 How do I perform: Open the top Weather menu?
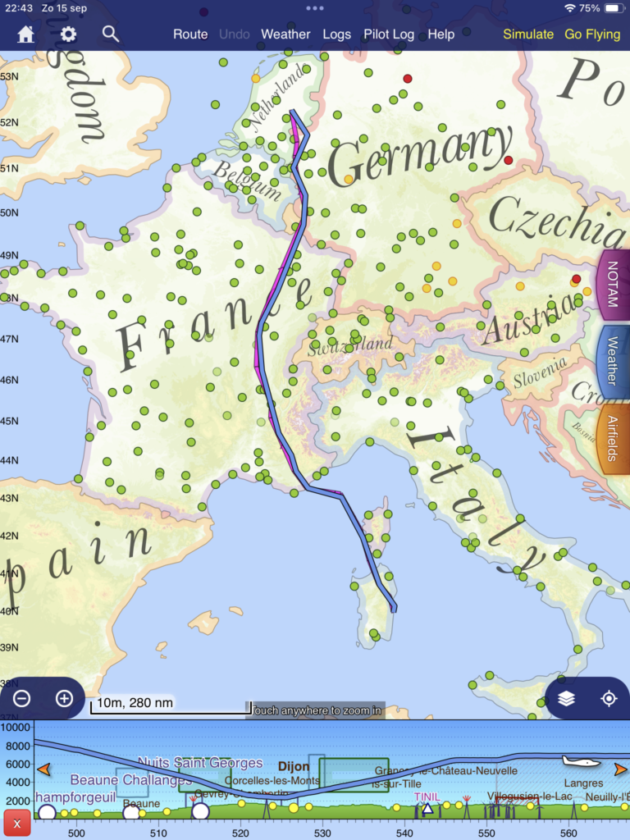pos(285,34)
